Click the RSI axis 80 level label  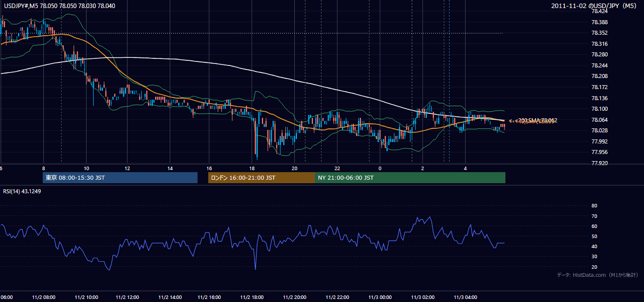coord(594,206)
